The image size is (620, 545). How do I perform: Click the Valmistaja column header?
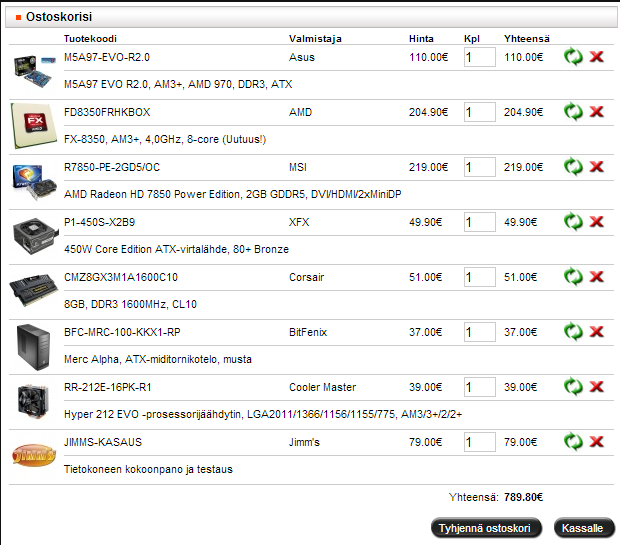[x=315, y=39]
